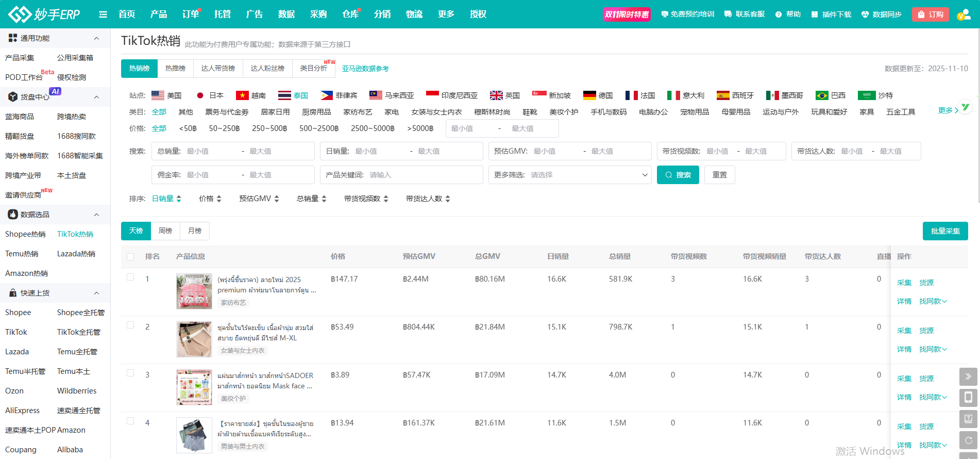Collapse the 通用功能 sidebar section
980x459 pixels.
click(x=96, y=38)
